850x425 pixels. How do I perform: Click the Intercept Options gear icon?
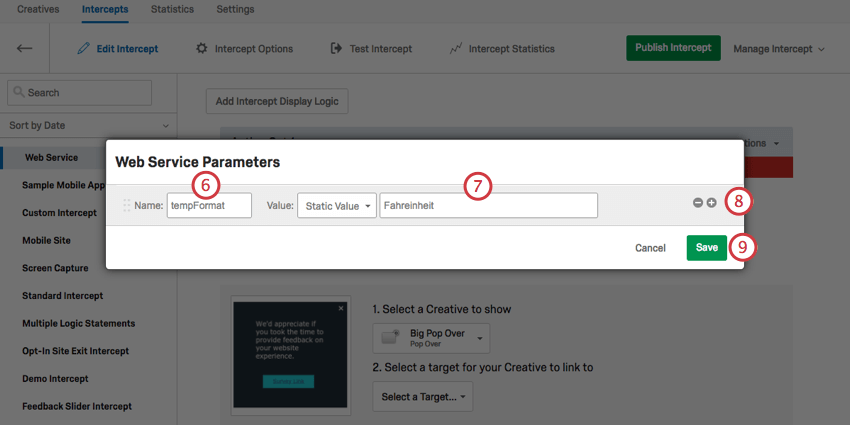[202, 49]
